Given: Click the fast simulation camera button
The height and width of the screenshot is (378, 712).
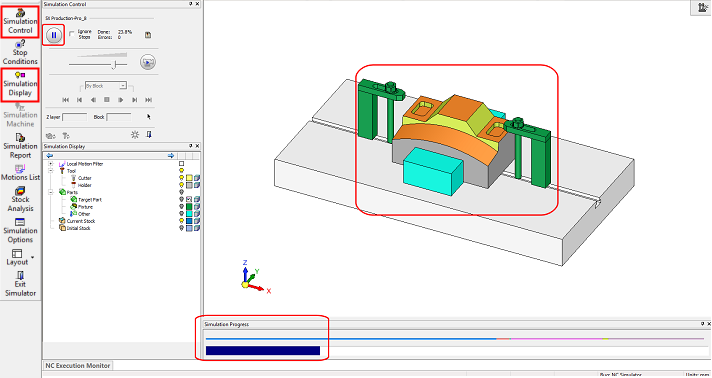Looking at the screenshot, I should (148, 62).
